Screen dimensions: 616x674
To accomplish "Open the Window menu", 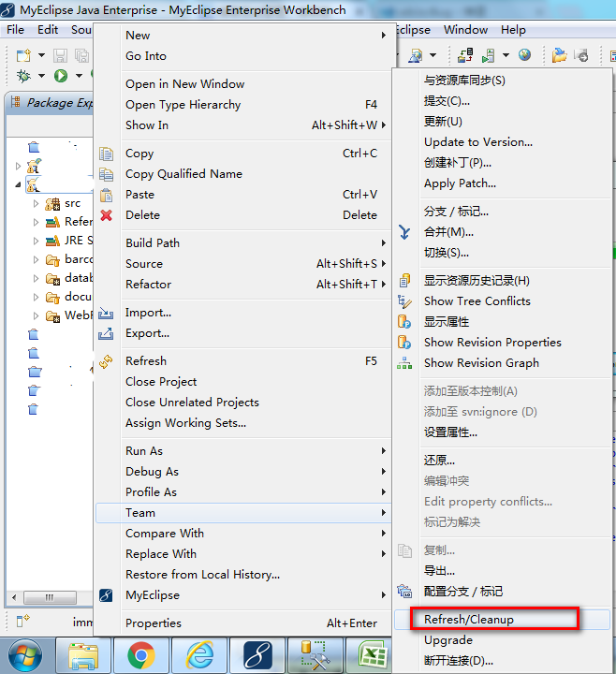I will [x=465, y=30].
